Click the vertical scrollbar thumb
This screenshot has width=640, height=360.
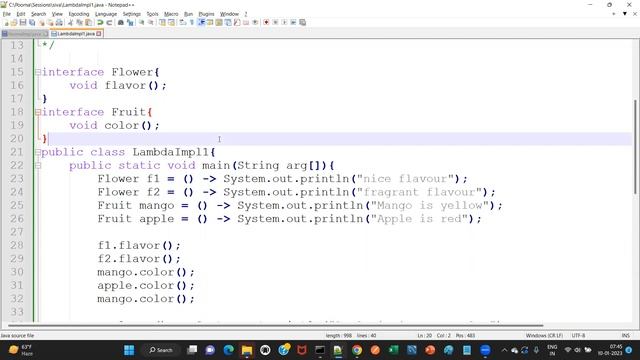coord(635,147)
